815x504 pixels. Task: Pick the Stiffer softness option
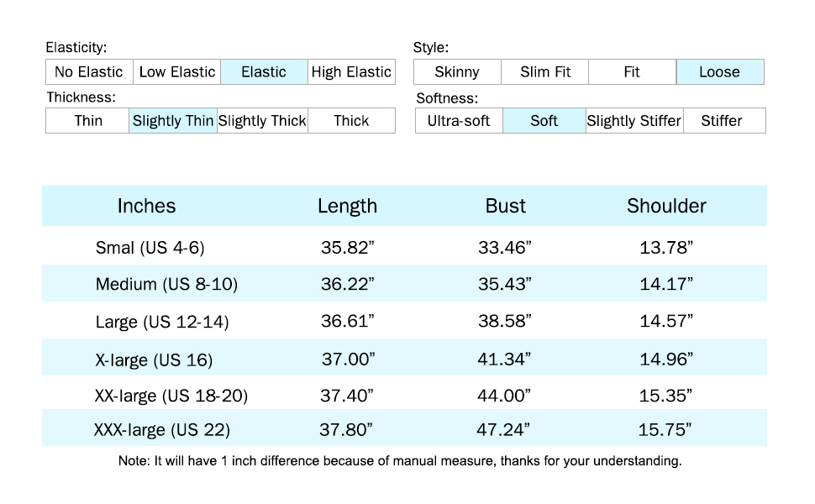pos(722,121)
